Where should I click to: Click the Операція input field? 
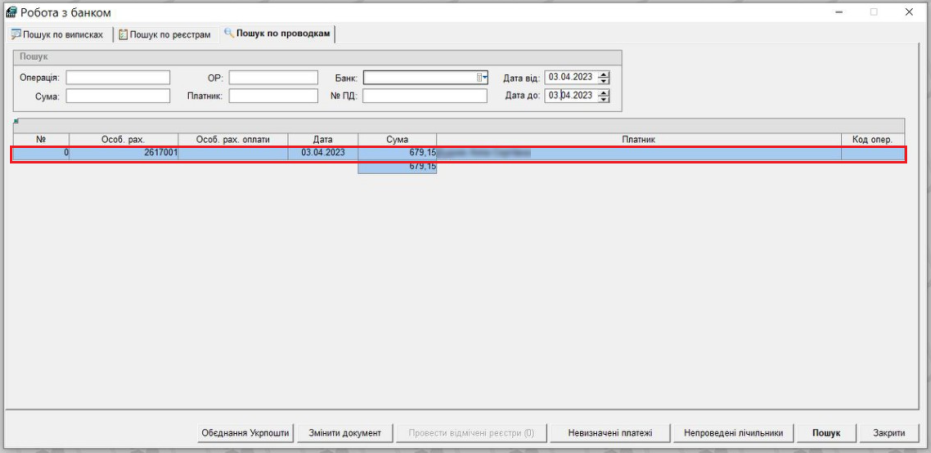[x=118, y=77]
